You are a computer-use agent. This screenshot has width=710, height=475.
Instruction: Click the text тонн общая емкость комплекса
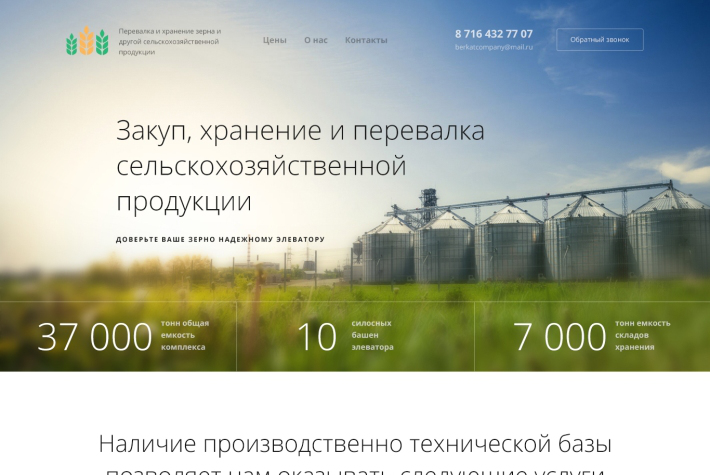tap(185, 335)
